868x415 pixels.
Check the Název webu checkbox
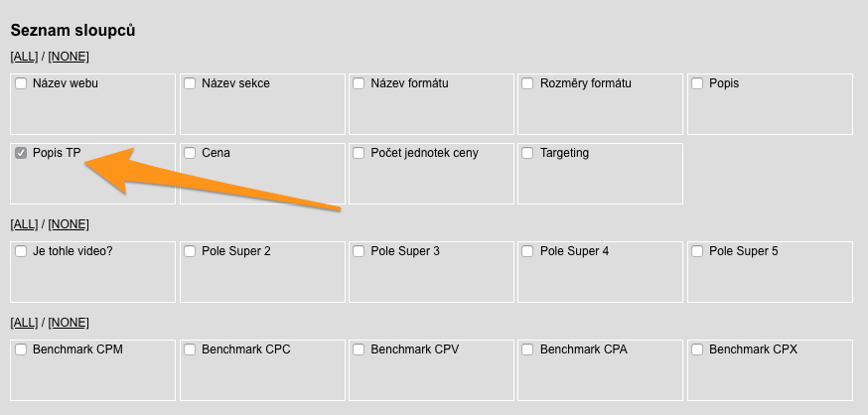21,84
